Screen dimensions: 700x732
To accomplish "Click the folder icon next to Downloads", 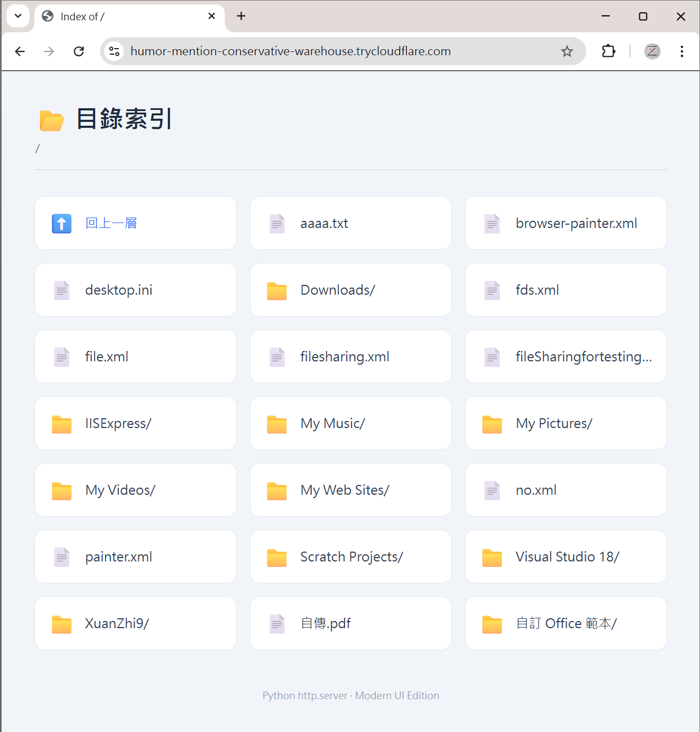I will 277,290.
